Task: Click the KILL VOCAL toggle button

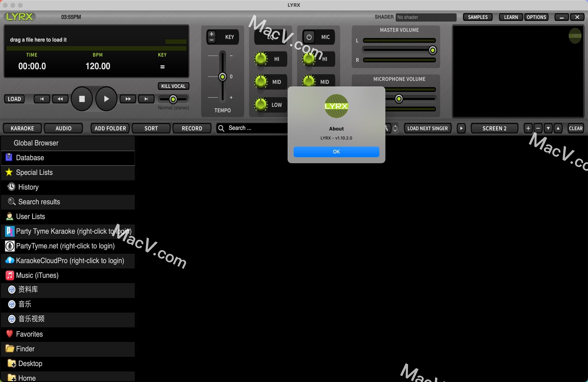Action: click(172, 86)
